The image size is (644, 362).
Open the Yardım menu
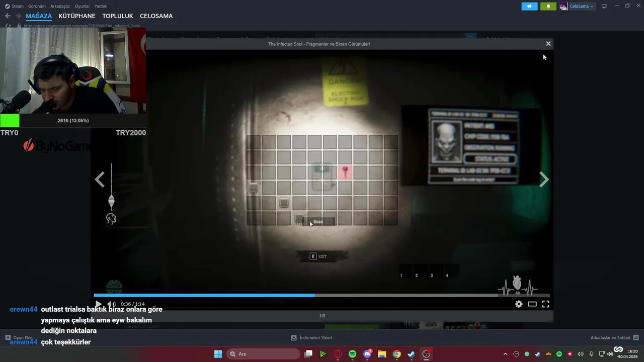click(101, 6)
